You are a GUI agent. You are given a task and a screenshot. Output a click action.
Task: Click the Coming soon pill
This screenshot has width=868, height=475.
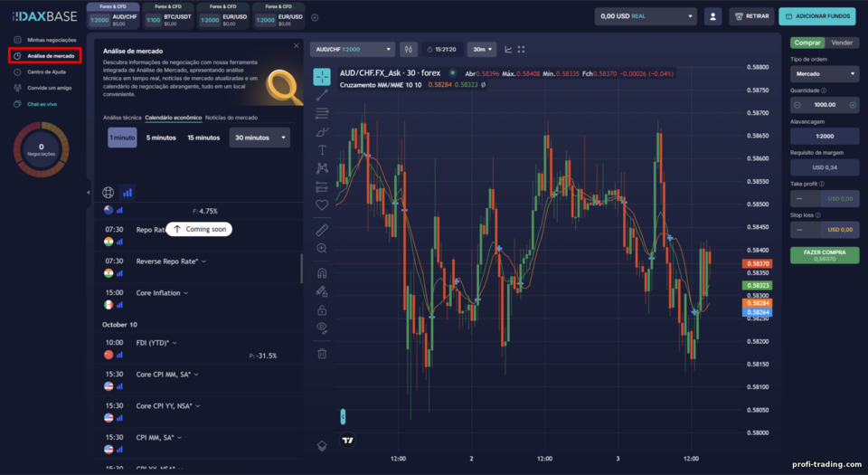(199, 229)
